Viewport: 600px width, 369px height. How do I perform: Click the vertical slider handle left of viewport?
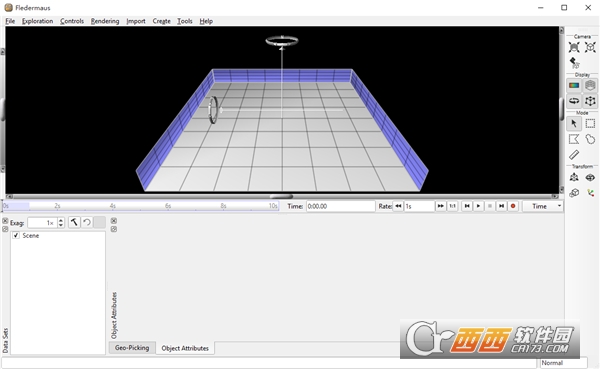[2, 109]
